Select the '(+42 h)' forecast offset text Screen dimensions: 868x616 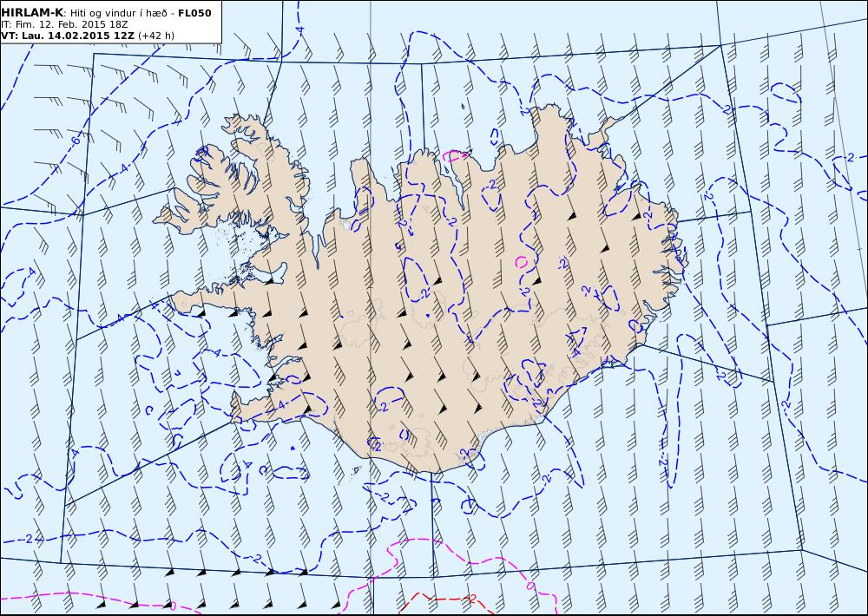(x=156, y=36)
